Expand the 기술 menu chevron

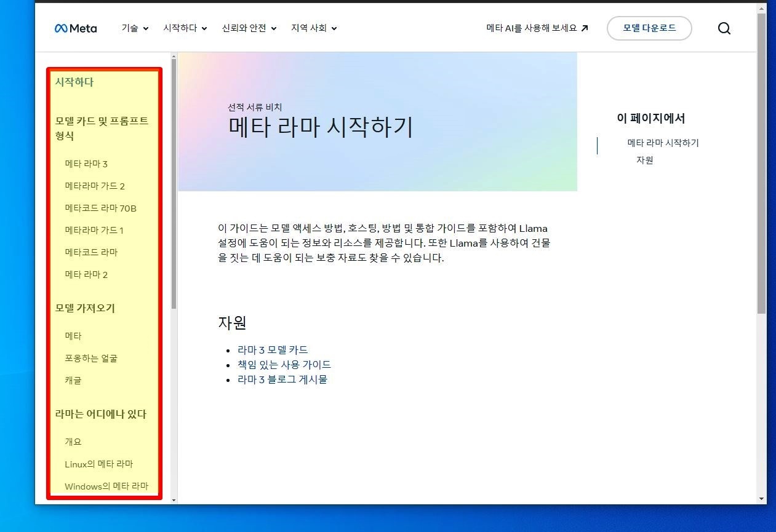(146, 28)
